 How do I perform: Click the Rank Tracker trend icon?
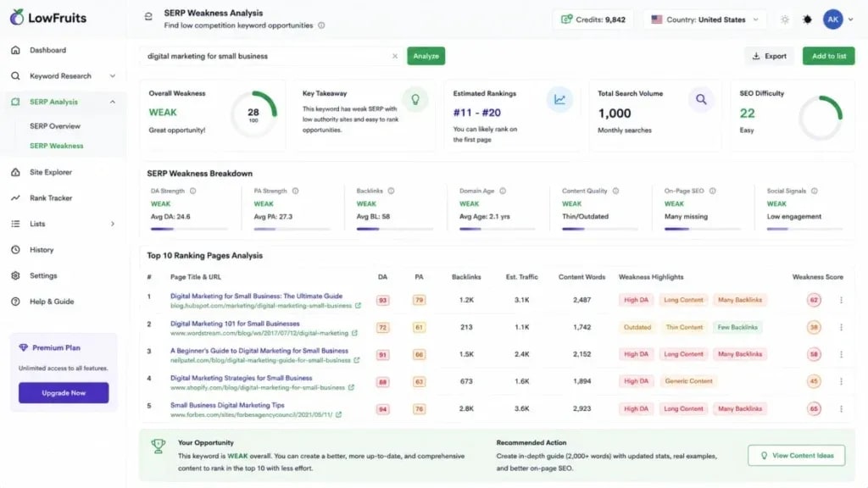click(15, 197)
